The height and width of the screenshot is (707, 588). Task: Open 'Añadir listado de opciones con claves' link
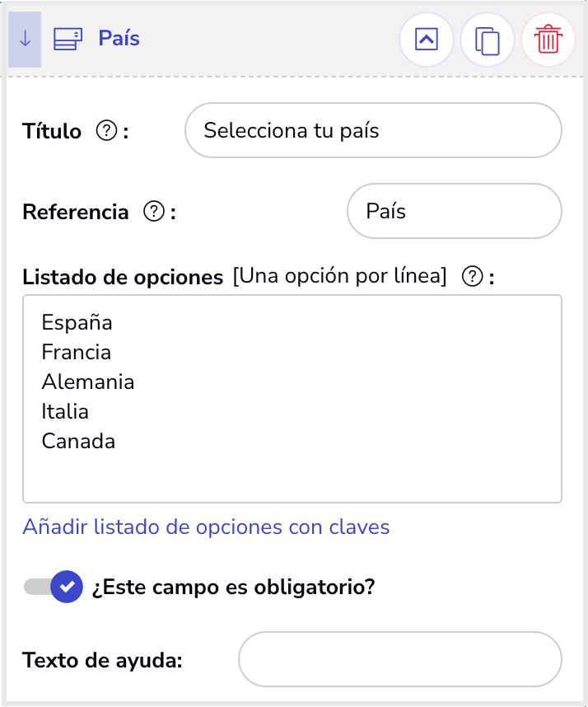click(x=206, y=527)
